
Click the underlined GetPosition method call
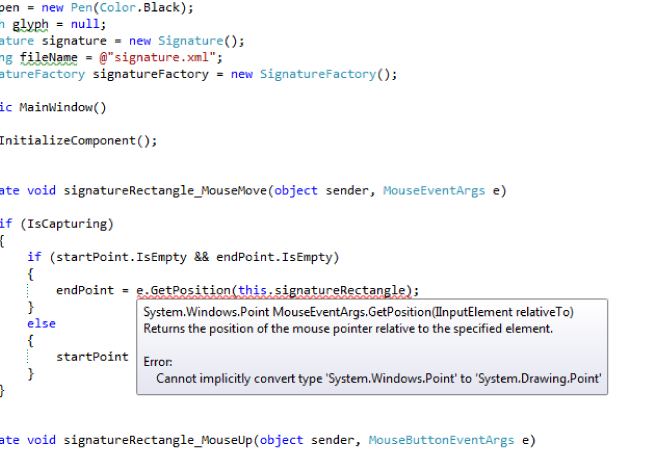184,290
